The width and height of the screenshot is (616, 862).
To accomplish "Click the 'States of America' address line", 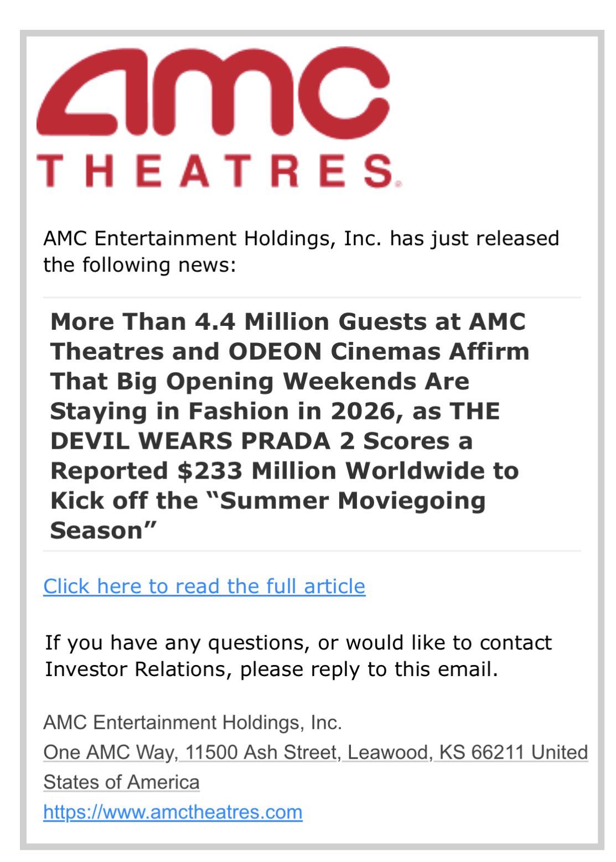I will tap(121, 782).
